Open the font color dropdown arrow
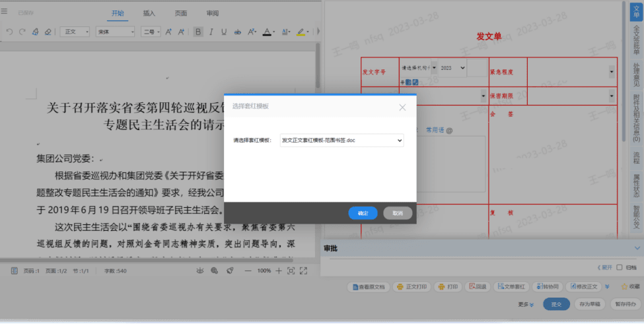The image size is (644, 324). tap(273, 32)
